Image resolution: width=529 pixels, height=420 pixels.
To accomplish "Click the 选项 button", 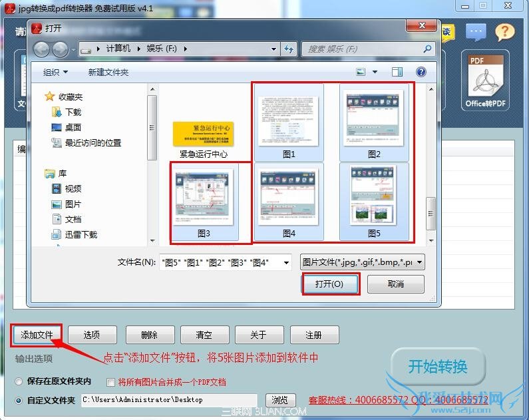I will coord(92,335).
